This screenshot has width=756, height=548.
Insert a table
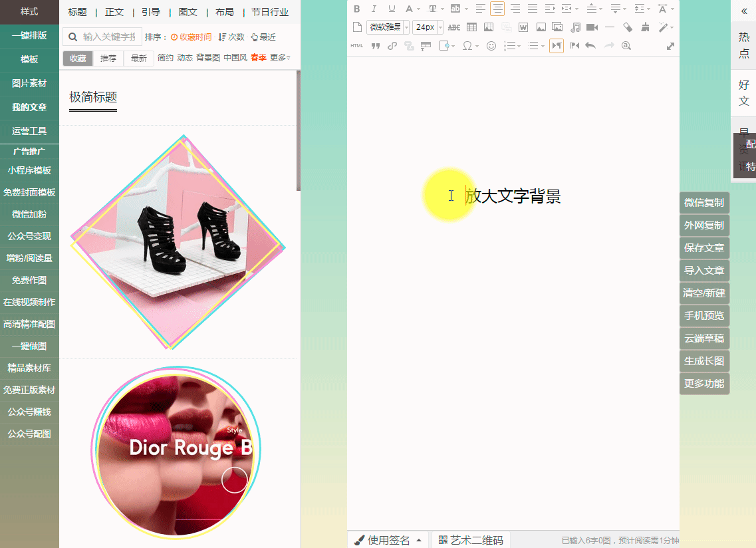click(471, 27)
